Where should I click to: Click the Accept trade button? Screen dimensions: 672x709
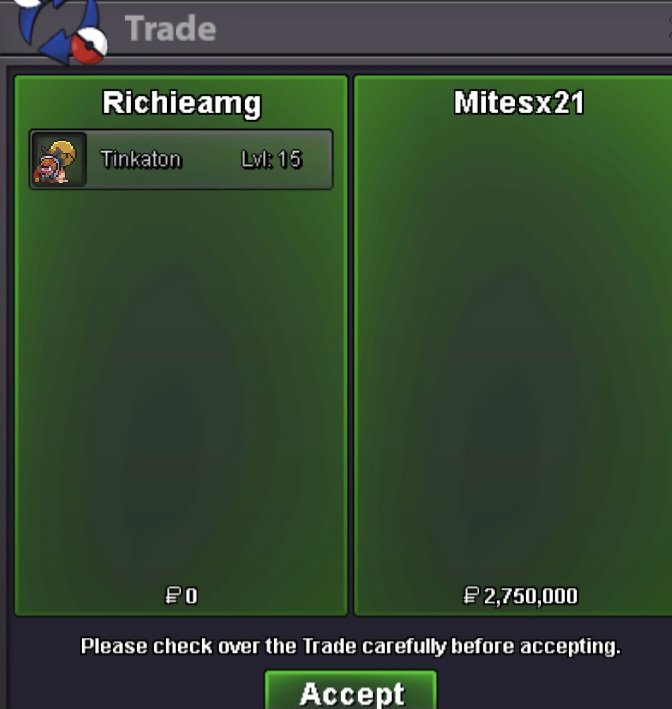point(351,691)
